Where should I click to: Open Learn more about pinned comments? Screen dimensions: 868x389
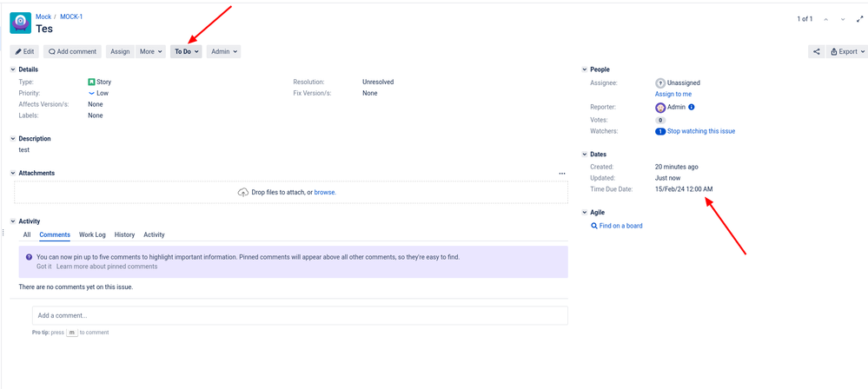point(107,267)
